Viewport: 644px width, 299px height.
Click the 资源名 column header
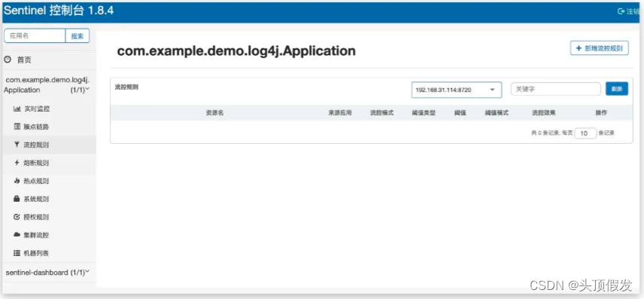tap(214, 113)
